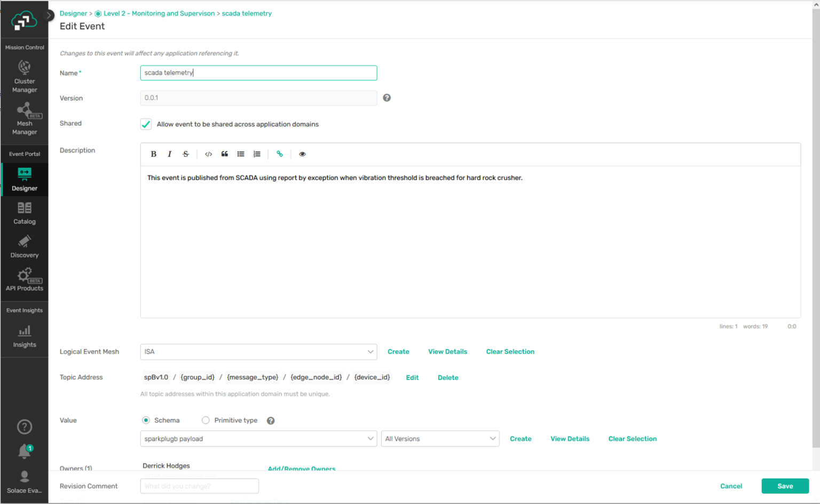Open the notifications bell
The height and width of the screenshot is (504, 820).
[25, 452]
